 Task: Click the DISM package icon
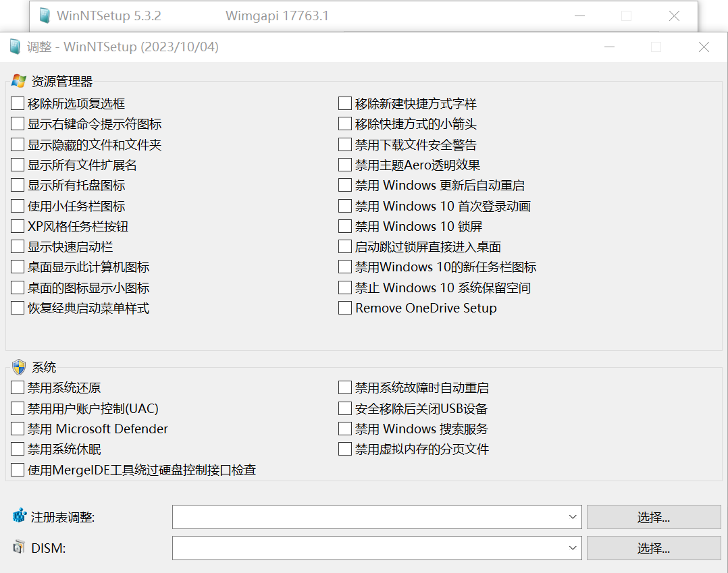pos(19,547)
